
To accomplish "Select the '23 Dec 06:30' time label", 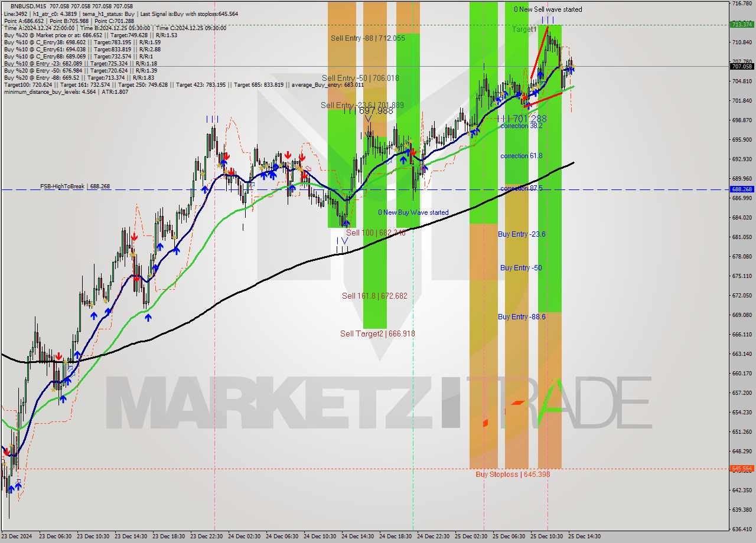I will pyautogui.click(x=55, y=537).
